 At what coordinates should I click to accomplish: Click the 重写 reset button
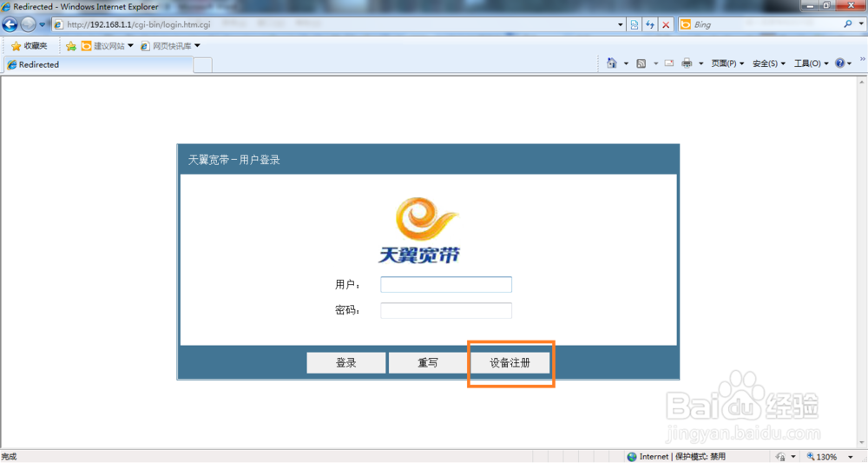(428, 363)
